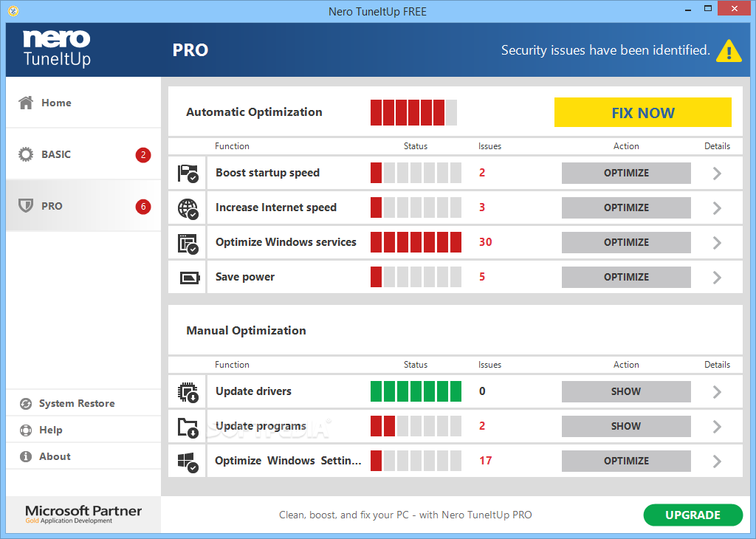Click the BASIC gear icon
Viewport: 756px width, 539px height.
coord(26,154)
